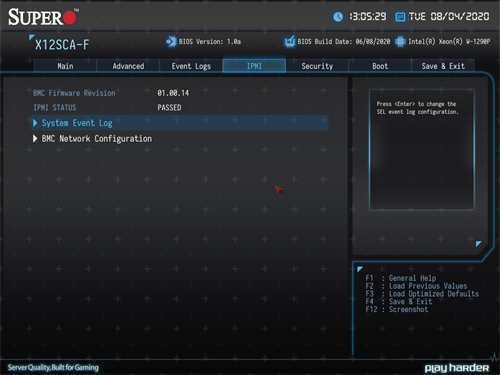Click the F3 Load Optimized Defaults entry
The image size is (500, 375).
pos(422,294)
